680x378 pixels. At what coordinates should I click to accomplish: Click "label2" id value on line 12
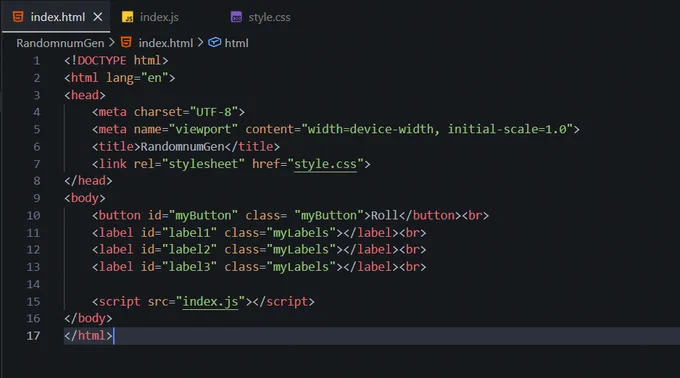tap(189, 249)
